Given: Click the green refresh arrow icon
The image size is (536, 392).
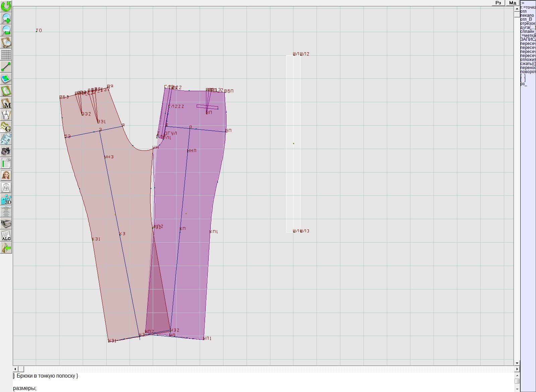Looking at the screenshot, I should tap(6, 6).
